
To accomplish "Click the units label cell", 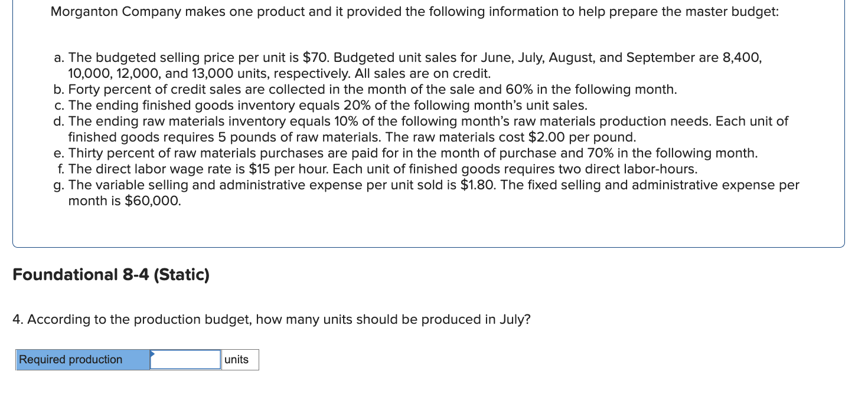I will [240, 360].
